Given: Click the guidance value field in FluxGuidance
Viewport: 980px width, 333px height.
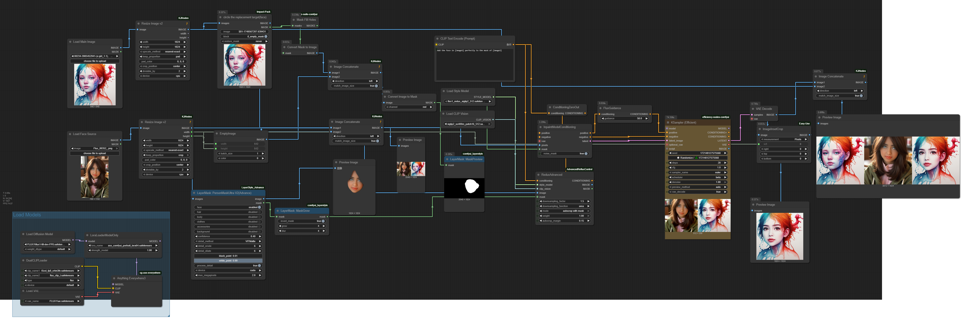Looking at the screenshot, I should [x=624, y=119].
